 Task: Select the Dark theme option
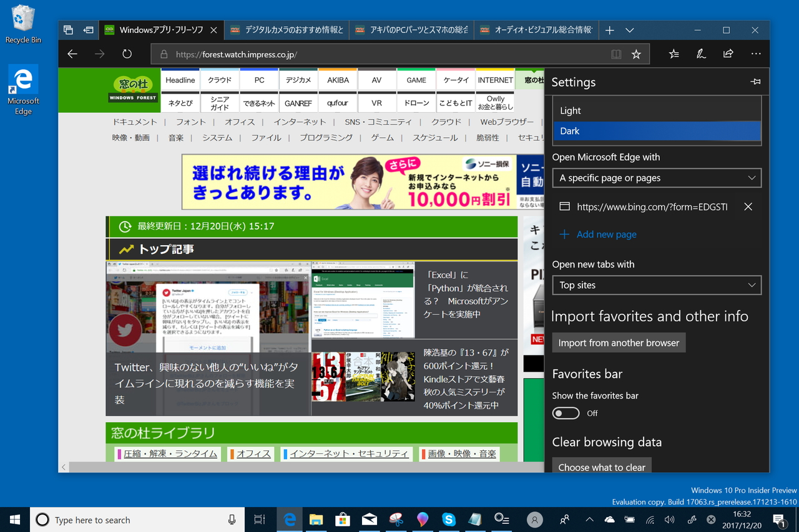(656, 131)
